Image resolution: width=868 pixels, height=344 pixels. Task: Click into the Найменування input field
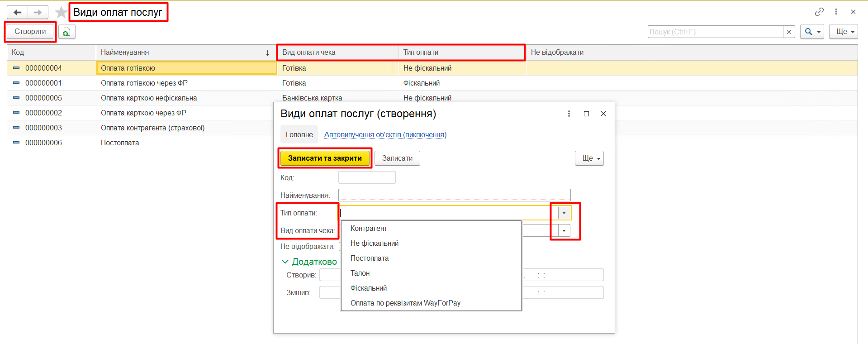coord(454,195)
